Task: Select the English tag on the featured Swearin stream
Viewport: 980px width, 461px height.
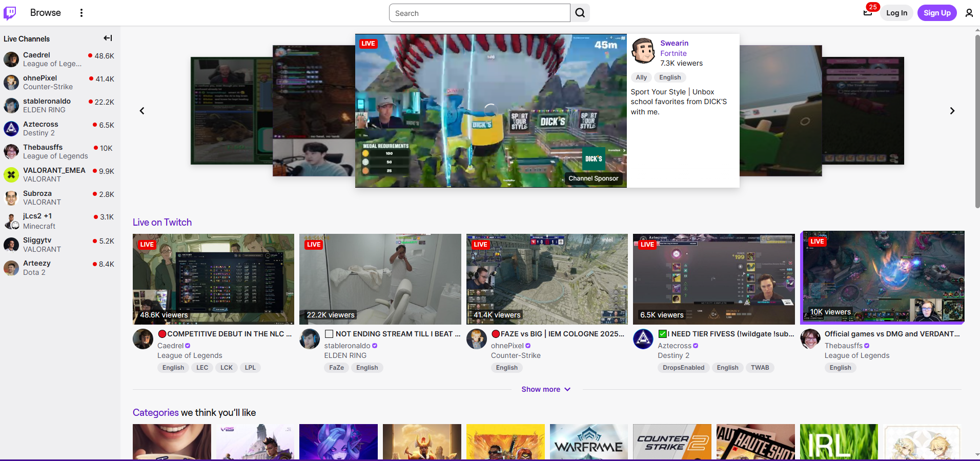Action: (670, 77)
